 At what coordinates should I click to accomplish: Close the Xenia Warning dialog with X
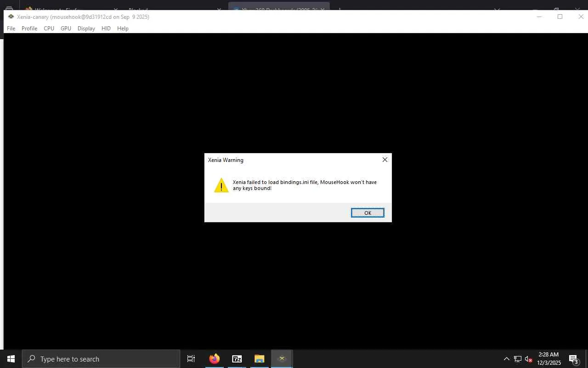tap(385, 160)
